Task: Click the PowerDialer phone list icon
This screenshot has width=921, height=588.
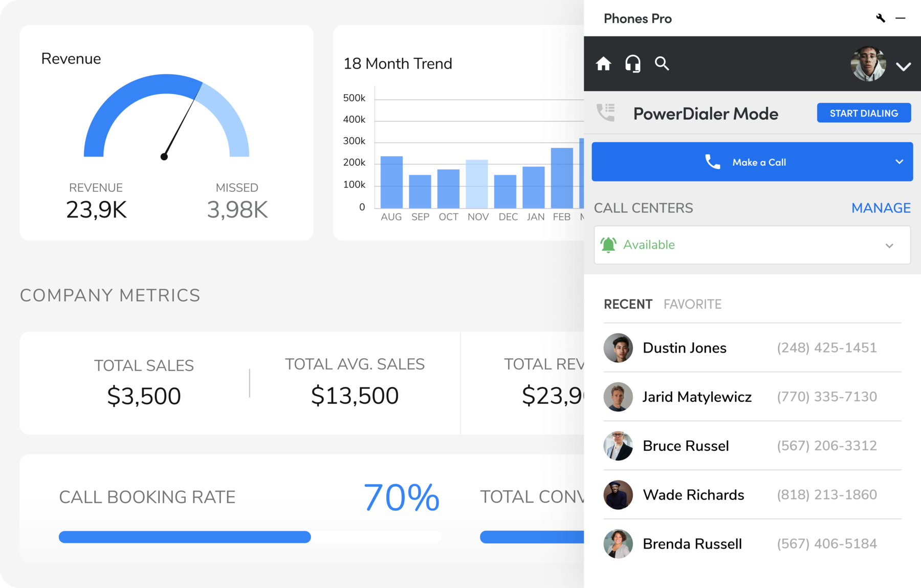Action: point(606,113)
